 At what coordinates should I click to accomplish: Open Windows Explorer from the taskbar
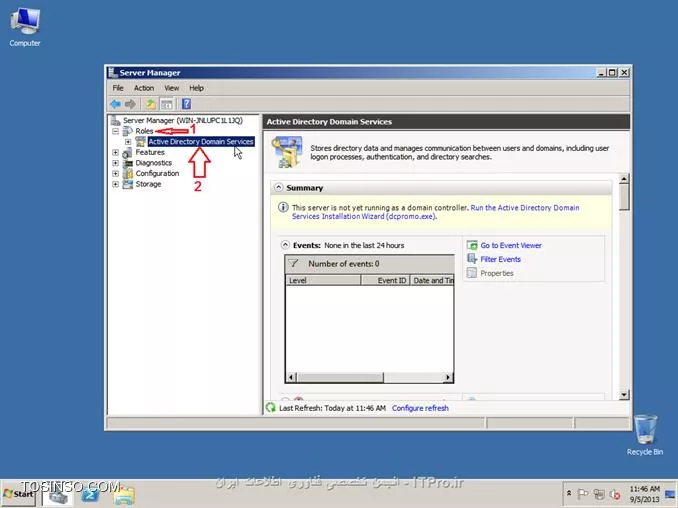point(124,495)
